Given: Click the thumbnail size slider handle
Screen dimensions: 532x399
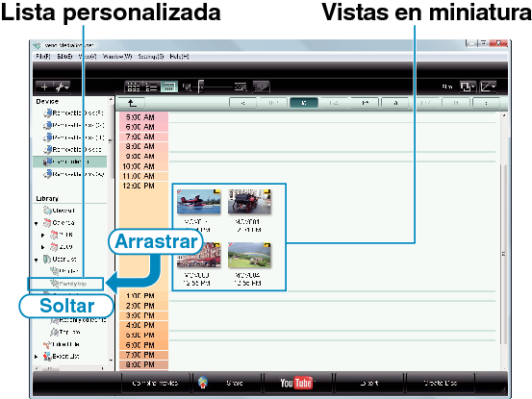Looking at the screenshot, I should pyautogui.click(x=201, y=87).
